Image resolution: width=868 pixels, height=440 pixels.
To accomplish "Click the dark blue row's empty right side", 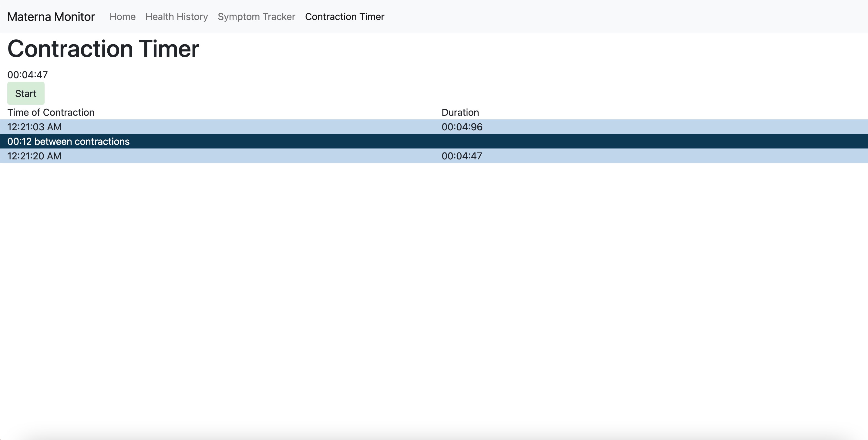I will click(x=640, y=142).
